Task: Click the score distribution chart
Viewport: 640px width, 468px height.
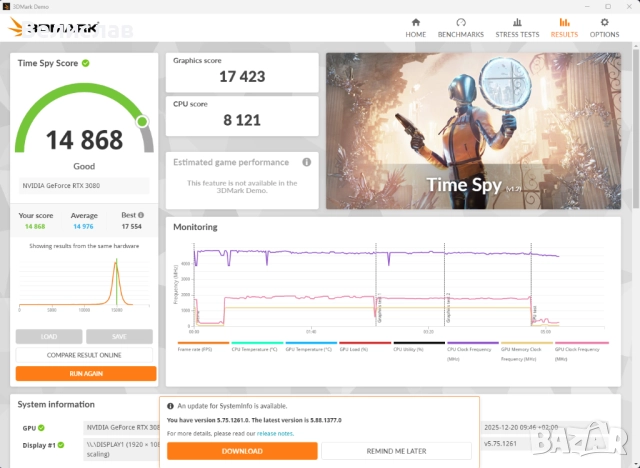Action: pos(84,284)
